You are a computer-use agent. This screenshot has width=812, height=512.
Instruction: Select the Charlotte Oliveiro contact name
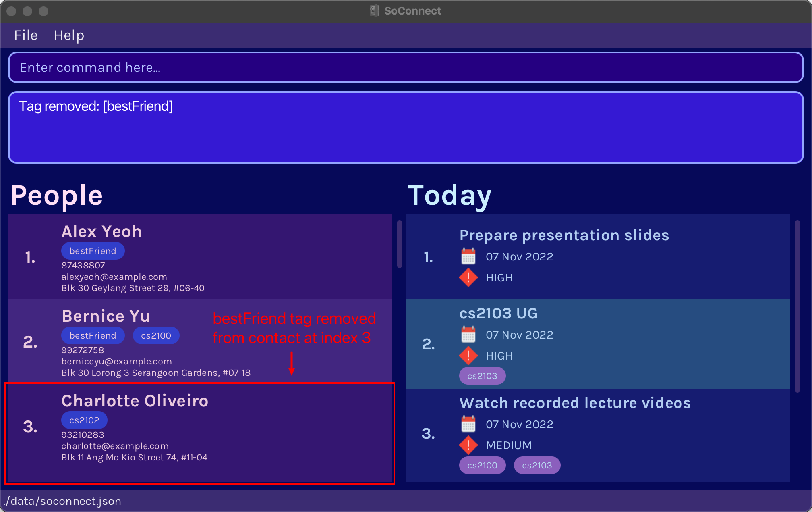click(135, 401)
